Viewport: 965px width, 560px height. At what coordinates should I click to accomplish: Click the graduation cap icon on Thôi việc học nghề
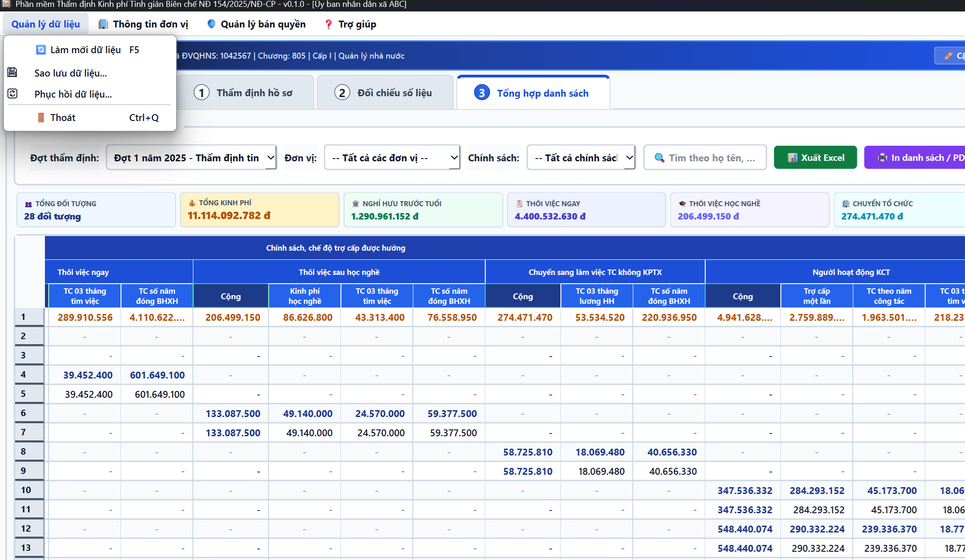[682, 204]
